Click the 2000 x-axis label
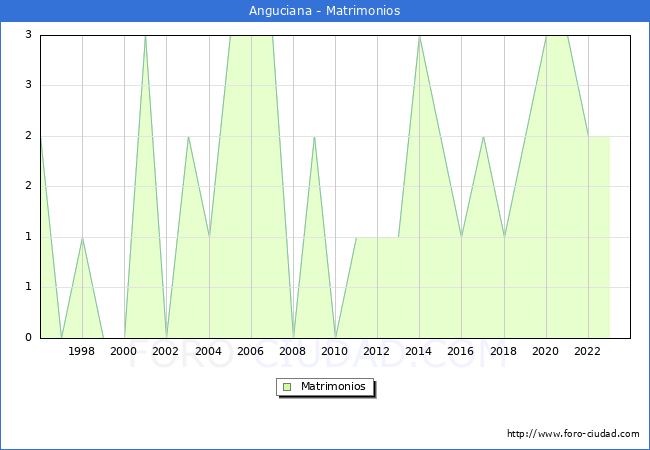 point(124,351)
